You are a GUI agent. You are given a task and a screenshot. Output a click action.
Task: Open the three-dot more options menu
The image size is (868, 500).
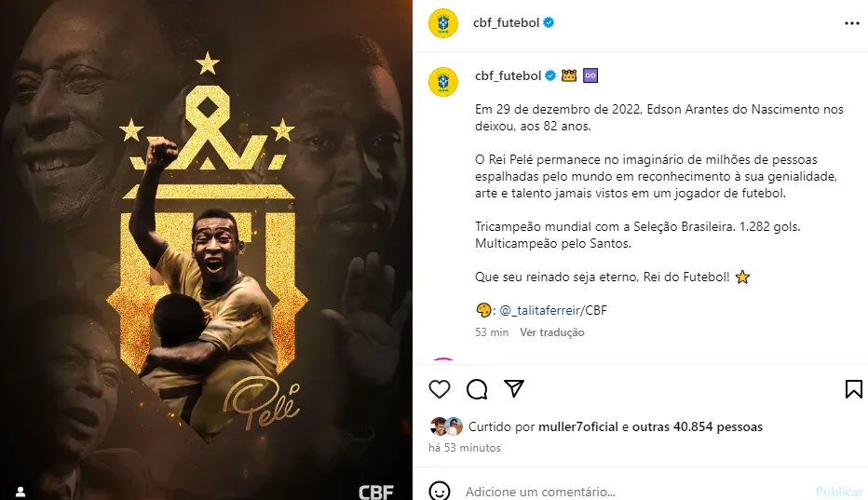tap(852, 23)
